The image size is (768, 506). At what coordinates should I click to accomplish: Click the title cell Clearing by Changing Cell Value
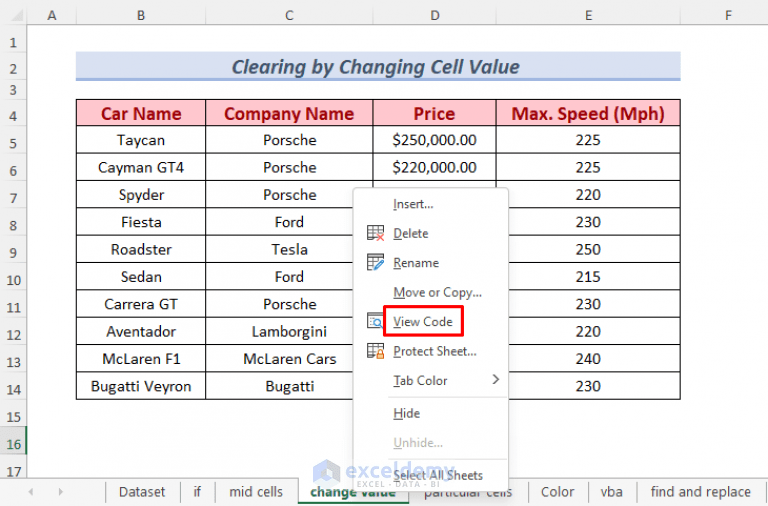378,67
